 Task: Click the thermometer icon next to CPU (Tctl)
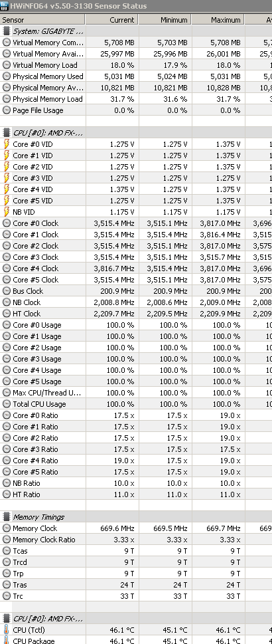click(x=6, y=629)
